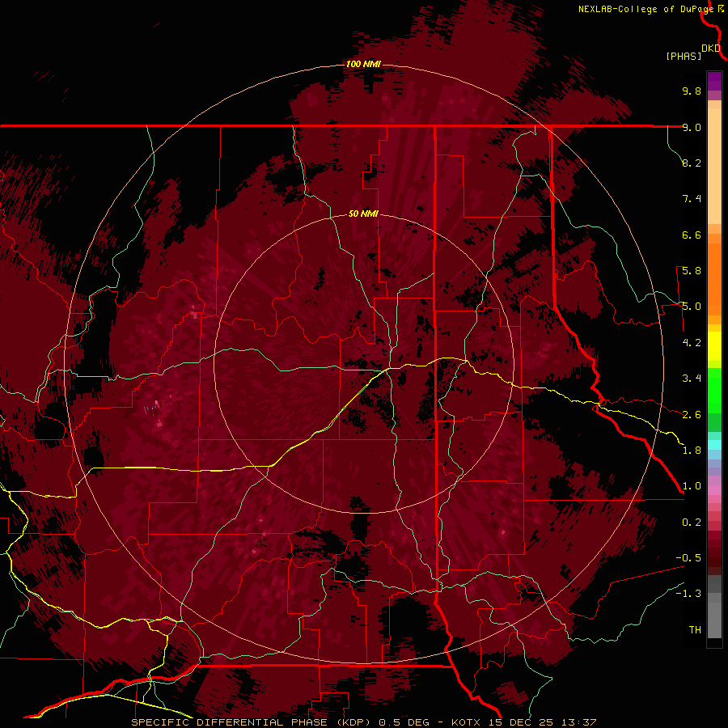The width and height of the screenshot is (728, 728).
Task: Select the 1.0 value on the scale
Action: pos(692,486)
